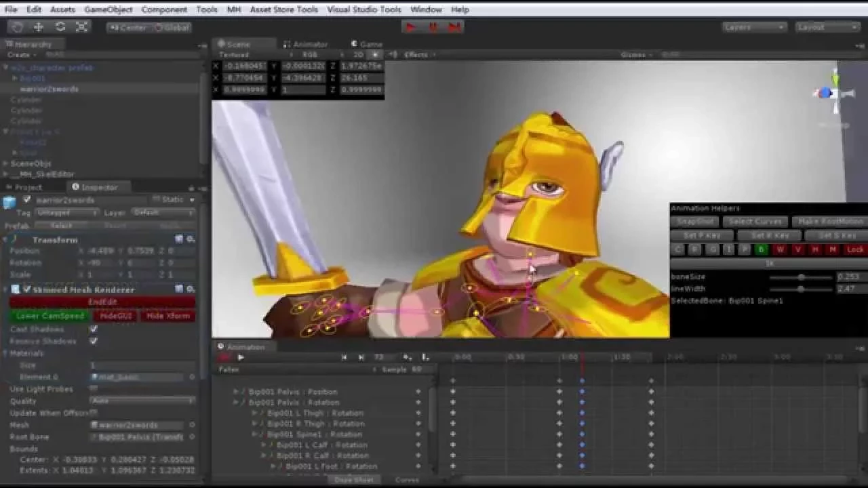The width and height of the screenshot is (868, 488).
Task: Click the Step frame button
Action: [x=454, y=27]
